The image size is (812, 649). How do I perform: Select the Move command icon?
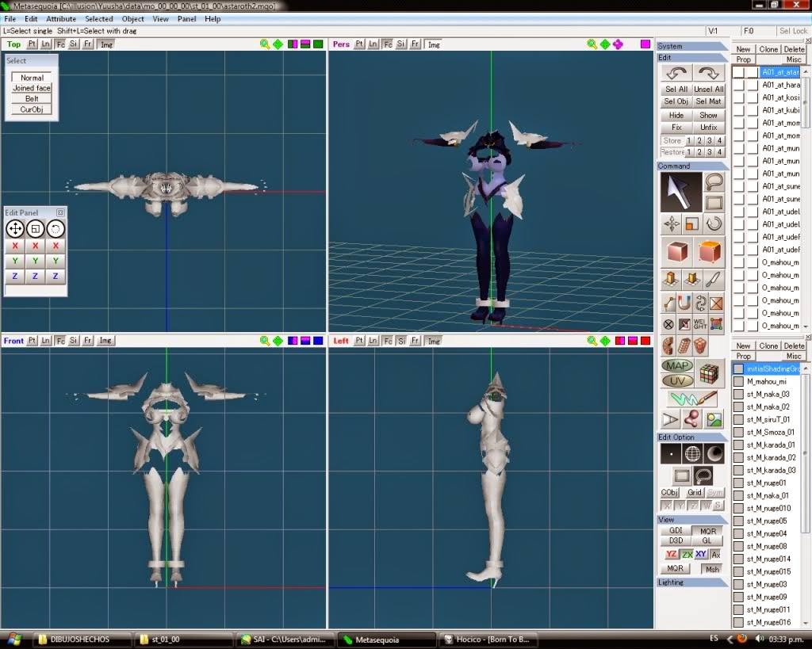(x=672, y=224)
